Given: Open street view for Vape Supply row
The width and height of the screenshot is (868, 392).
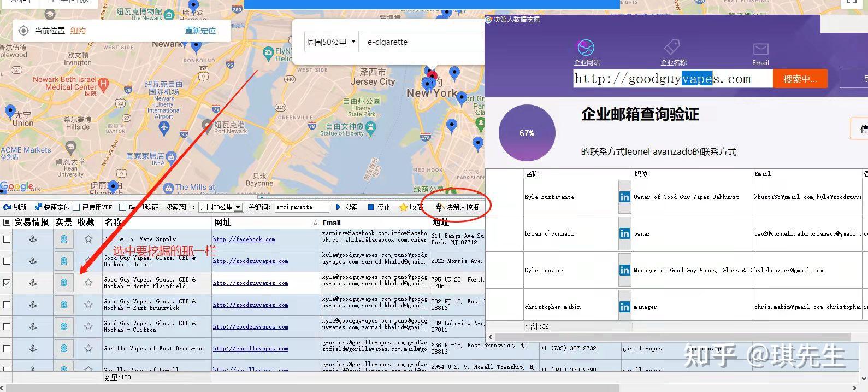Looking at the screenshot, I should [x=64, y=239].
